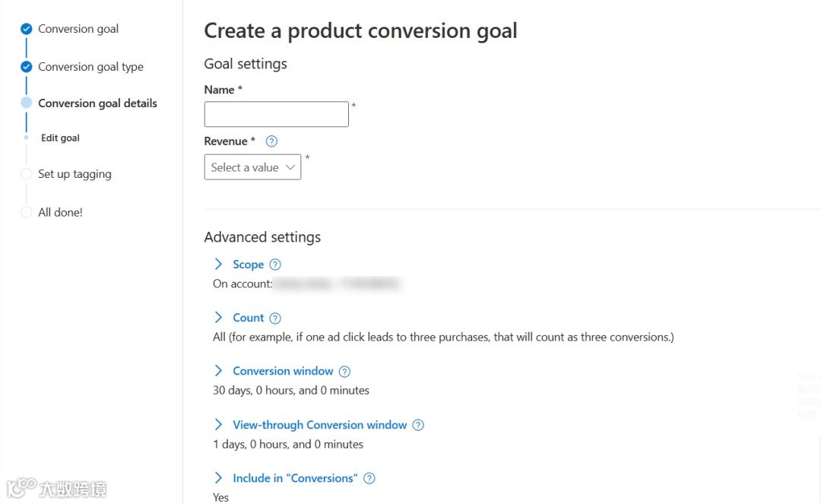Expand the Count section chevron
This screenshot has height=504, width=821.
(218, 318)
